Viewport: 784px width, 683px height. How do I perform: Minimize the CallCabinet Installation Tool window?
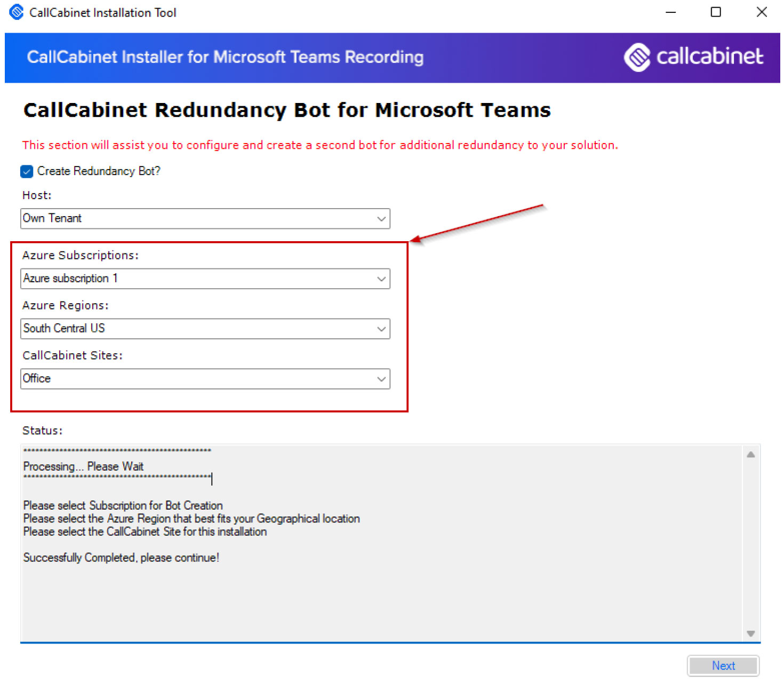pos(671,12)
